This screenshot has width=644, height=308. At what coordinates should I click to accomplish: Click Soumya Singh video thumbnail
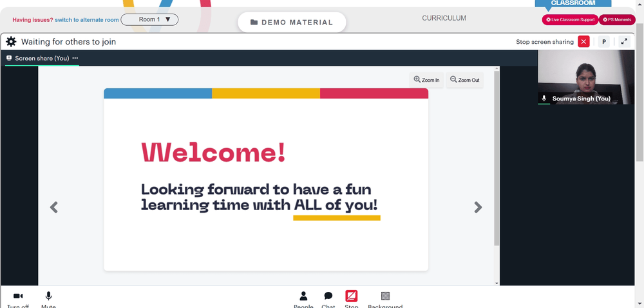pos(585,77)
